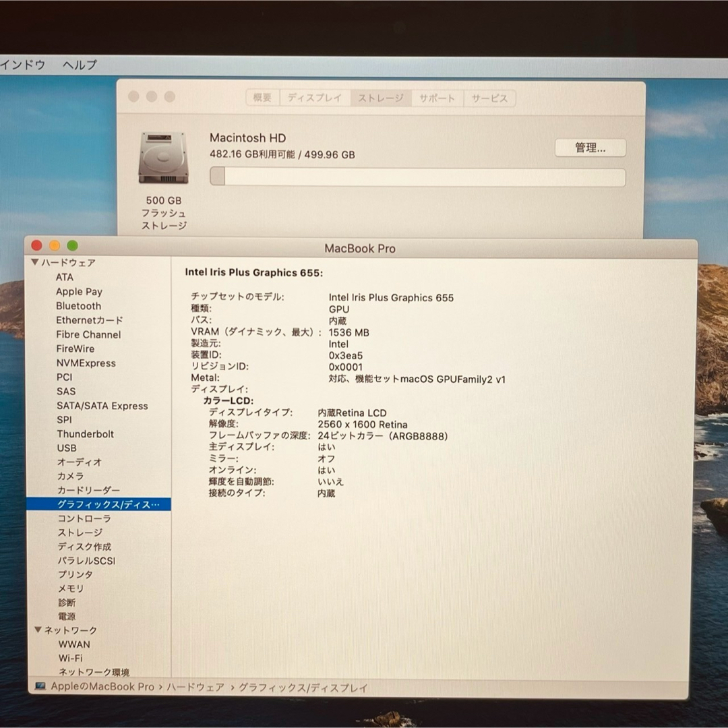728x728 pixels.
Task: Click the VRAM value 1536 MB
Action: click(348, 332)
